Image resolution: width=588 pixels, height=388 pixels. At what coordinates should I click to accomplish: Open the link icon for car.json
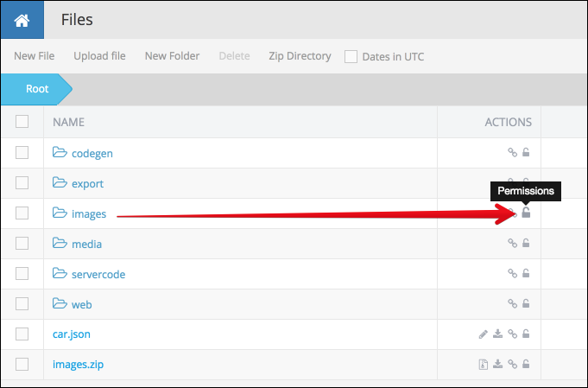pos(512,334)
